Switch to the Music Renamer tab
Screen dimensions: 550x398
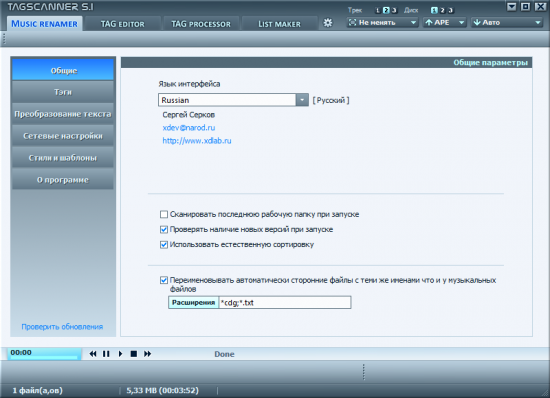pos(45,23)
